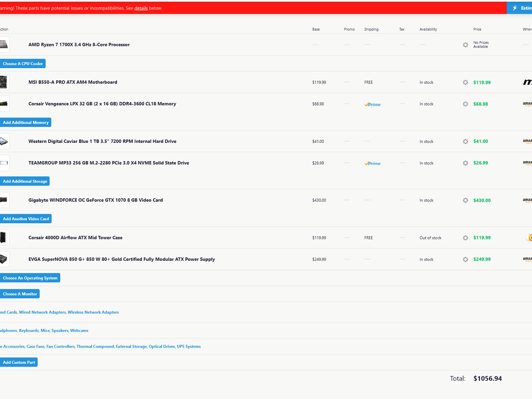Click gear icon for Gigabyte GTX 1070 card
The width and height of the screenshot is (532, 399).
click(x=465, y=200)
